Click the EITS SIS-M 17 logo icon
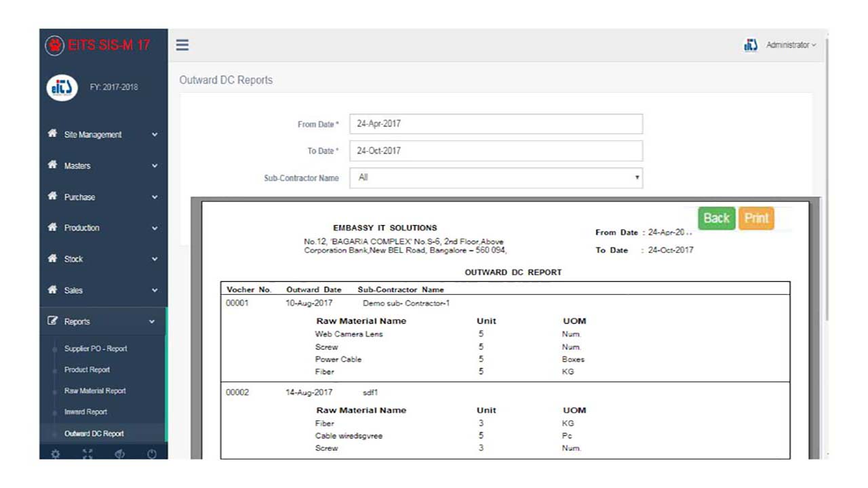 [54, 45]
